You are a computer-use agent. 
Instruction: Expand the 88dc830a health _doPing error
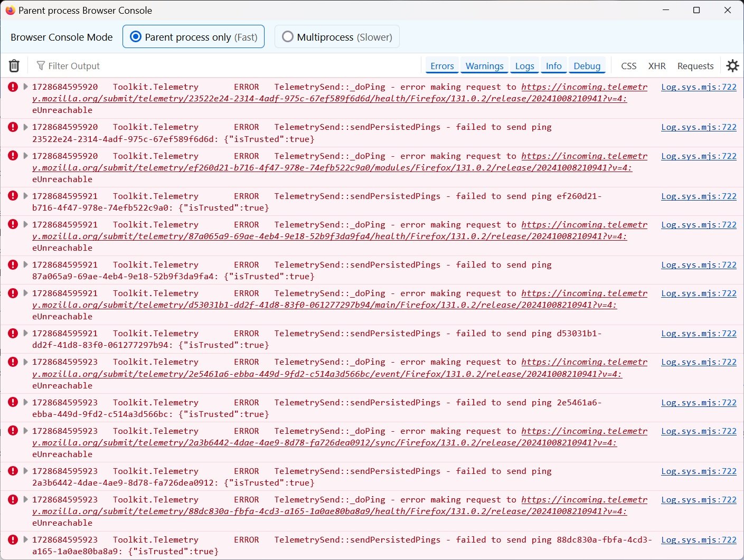point(25,499)
